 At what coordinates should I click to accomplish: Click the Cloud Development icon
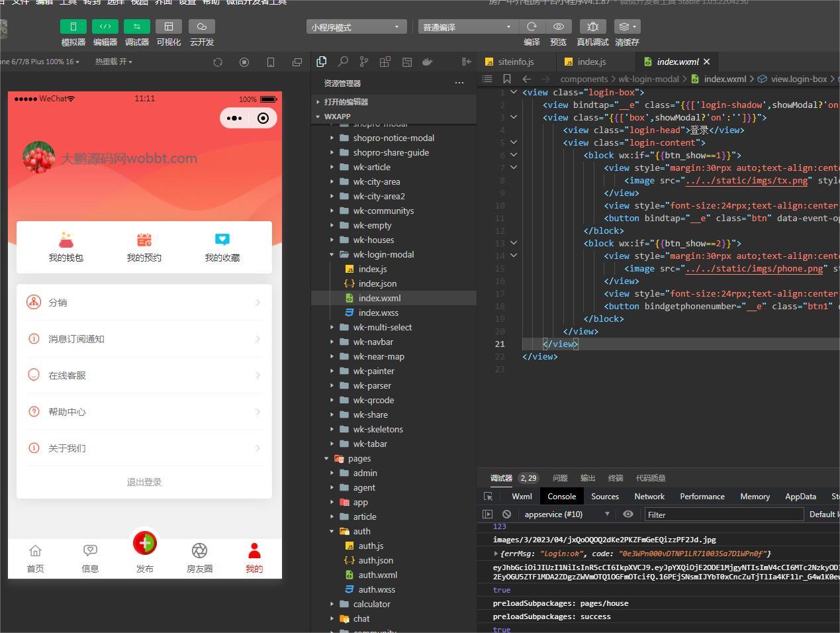[201, 26]
